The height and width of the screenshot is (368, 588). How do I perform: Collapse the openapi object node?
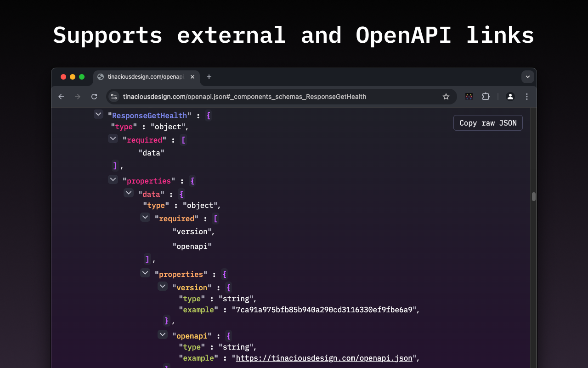click(163, 334)
